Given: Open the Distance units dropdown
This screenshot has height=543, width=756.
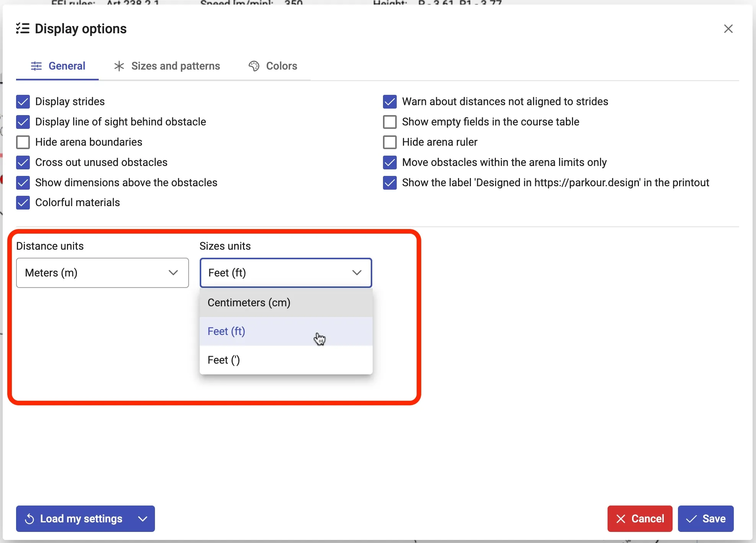Looking at the screenshot, I should coord(102,273).
